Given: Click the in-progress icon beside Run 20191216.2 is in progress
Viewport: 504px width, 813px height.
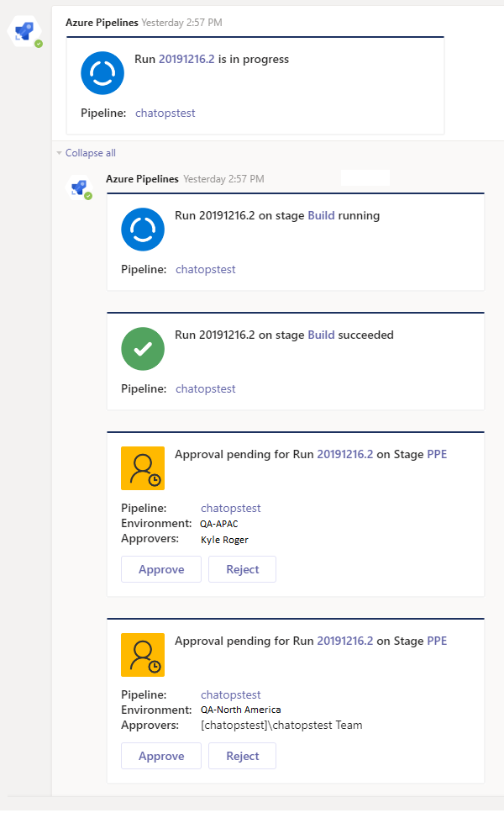Looking at the screenshot, I should [102, 73].
